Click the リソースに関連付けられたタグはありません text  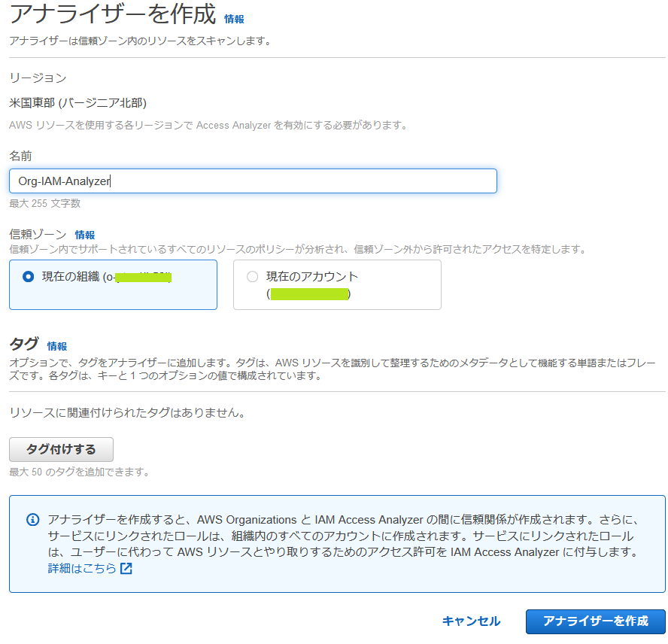pos(127,412)
